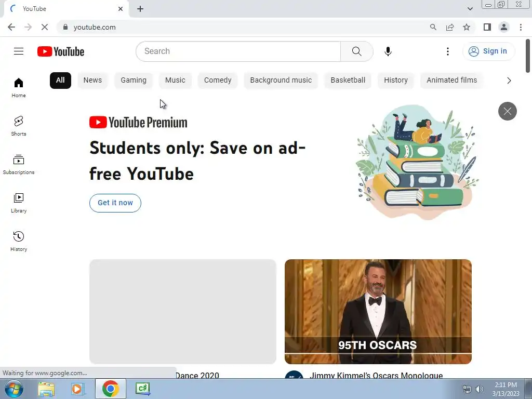Screen dimensions: 532x399
Task: Click the volume speaker tray icon
Action: 480,389
